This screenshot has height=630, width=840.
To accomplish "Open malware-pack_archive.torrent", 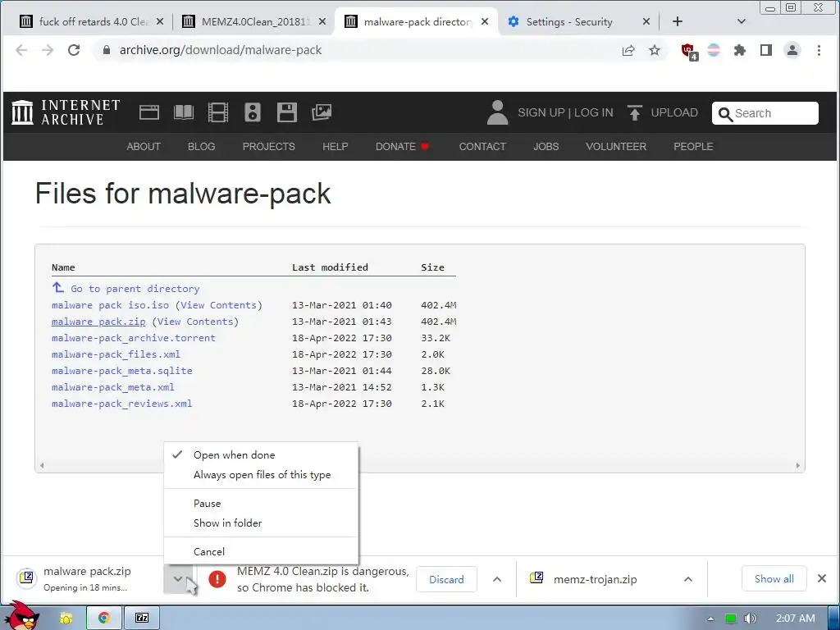I will [134, 338].
